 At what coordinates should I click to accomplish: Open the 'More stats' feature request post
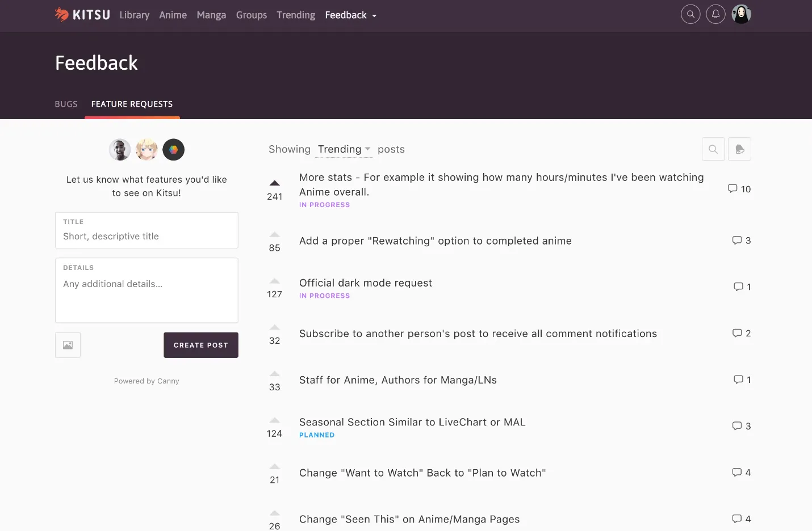click(501, 184)
